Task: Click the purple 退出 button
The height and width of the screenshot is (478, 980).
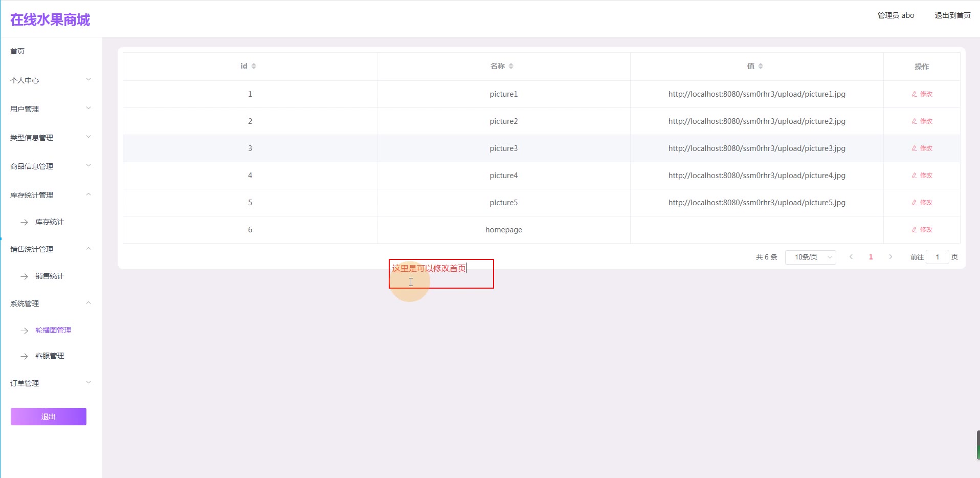Action: tap(49, 417)
